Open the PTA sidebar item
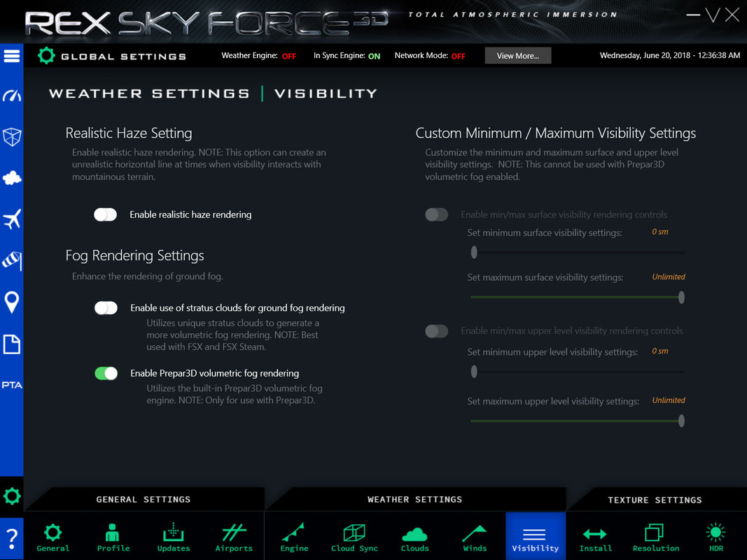This screenshot has height=560, width=747. [x=11, y=385]
